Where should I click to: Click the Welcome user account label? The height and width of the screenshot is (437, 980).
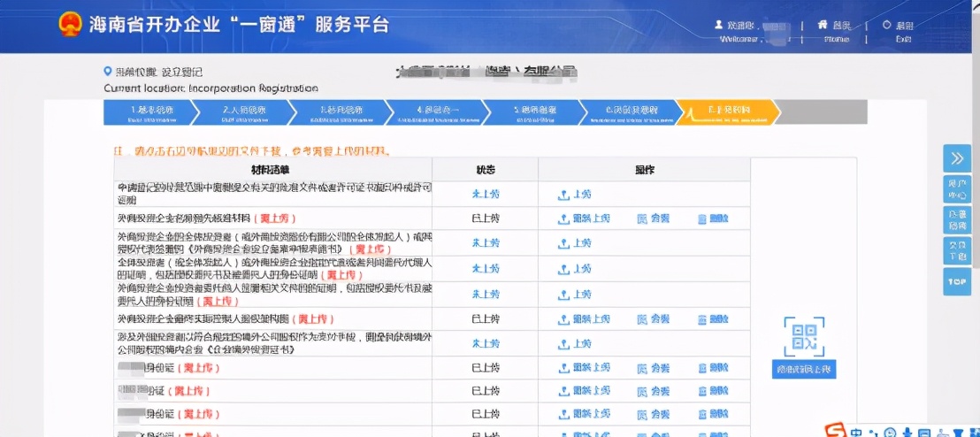coord(750,31)
